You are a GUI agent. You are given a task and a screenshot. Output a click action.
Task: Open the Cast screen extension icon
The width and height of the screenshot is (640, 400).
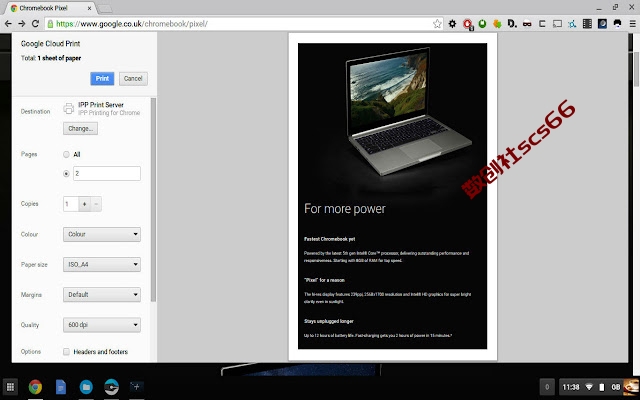point(557,24)
